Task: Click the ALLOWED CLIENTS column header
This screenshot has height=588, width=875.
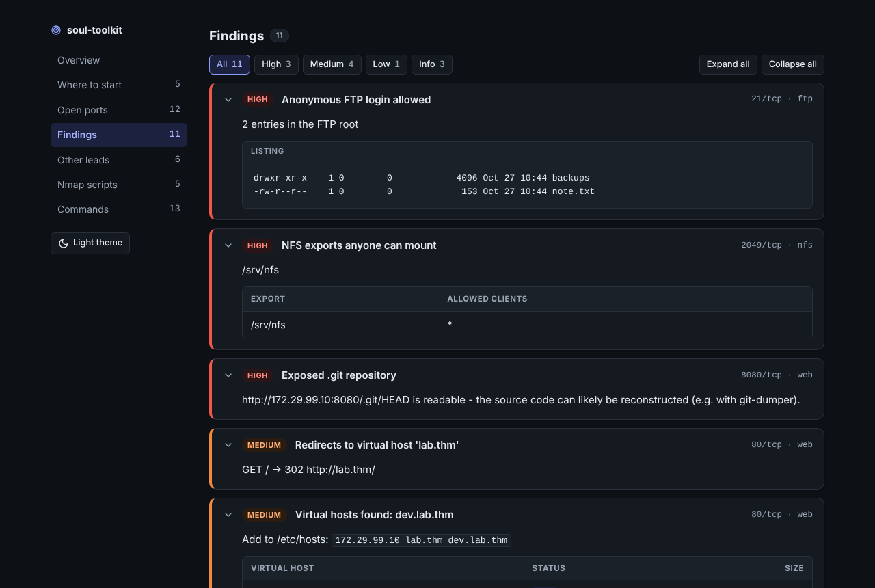Action: coord(487,299)
